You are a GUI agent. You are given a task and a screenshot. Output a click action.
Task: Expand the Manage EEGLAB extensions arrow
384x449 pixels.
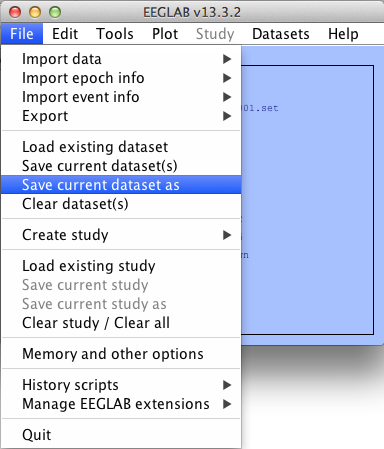[227, 404]
